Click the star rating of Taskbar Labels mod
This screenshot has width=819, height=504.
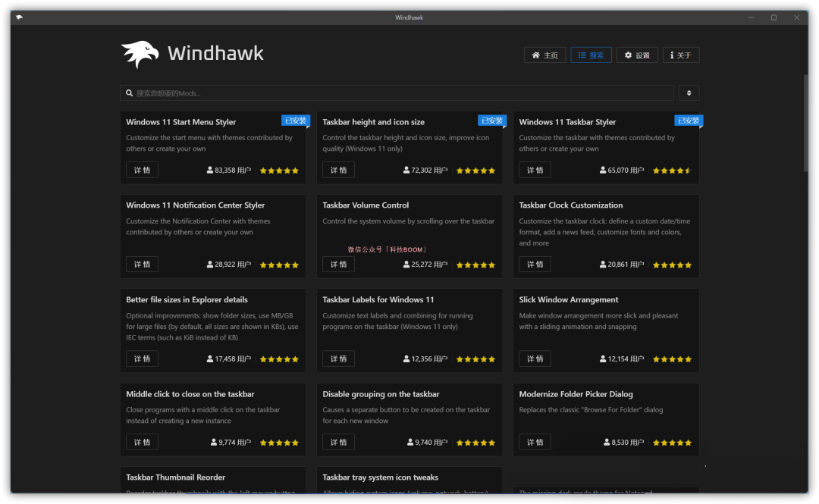coord(475,359)
